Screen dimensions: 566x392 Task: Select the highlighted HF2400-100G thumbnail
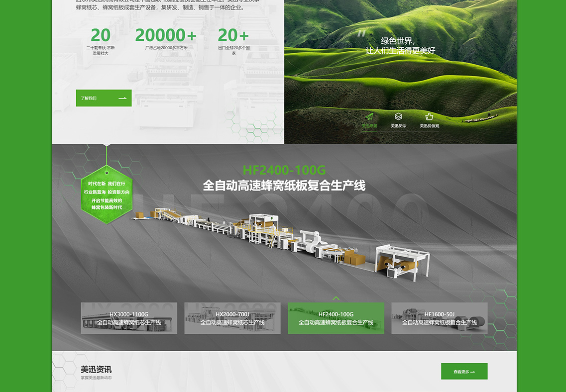coord(336,318)
